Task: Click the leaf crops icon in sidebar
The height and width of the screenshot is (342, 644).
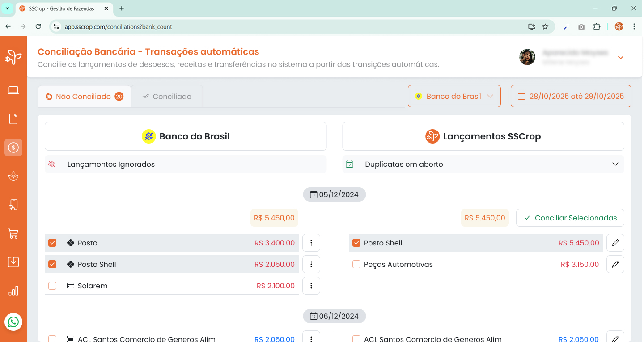Action: (13, 176)
